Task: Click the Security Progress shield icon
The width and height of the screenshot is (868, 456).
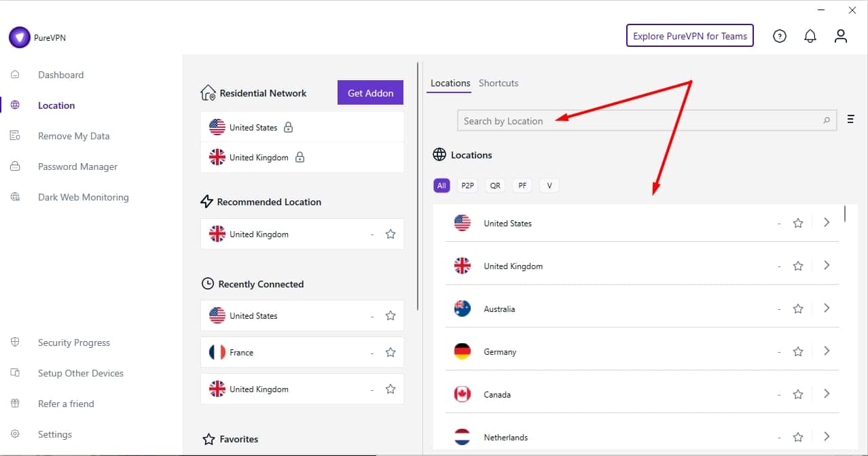Action: tap(15, 343)
